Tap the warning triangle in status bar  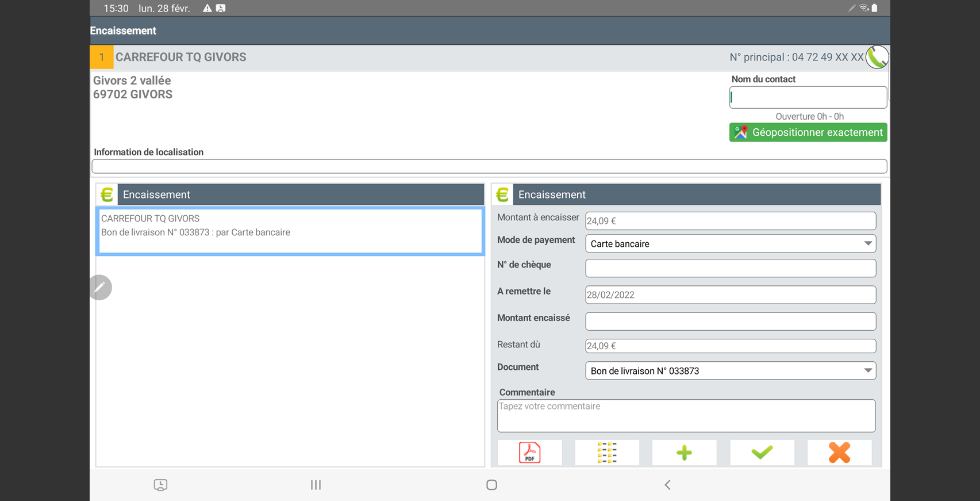point(207,8)
